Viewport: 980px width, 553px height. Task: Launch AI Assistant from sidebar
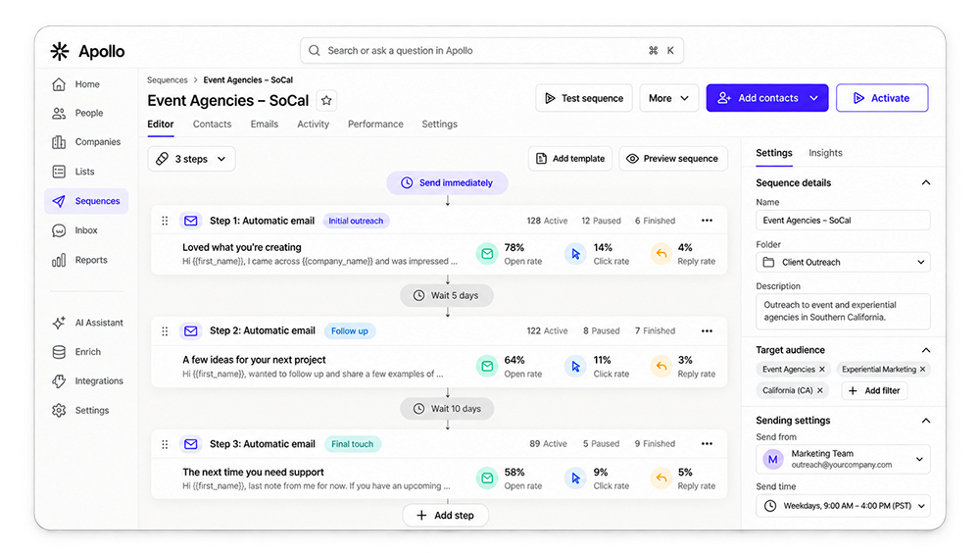87,323
